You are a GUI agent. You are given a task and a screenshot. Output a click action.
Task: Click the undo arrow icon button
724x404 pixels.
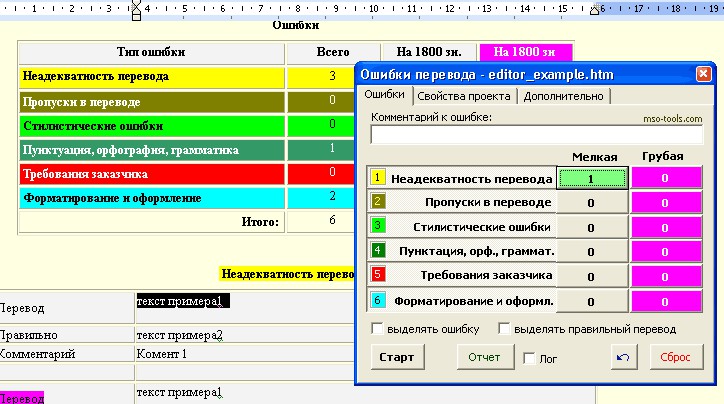(x=624, y=357)
